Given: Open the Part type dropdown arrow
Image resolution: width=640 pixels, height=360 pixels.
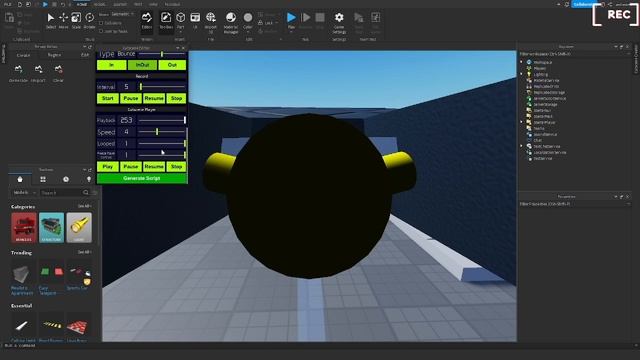Looking at the screenshot, I should pos(180,32).
